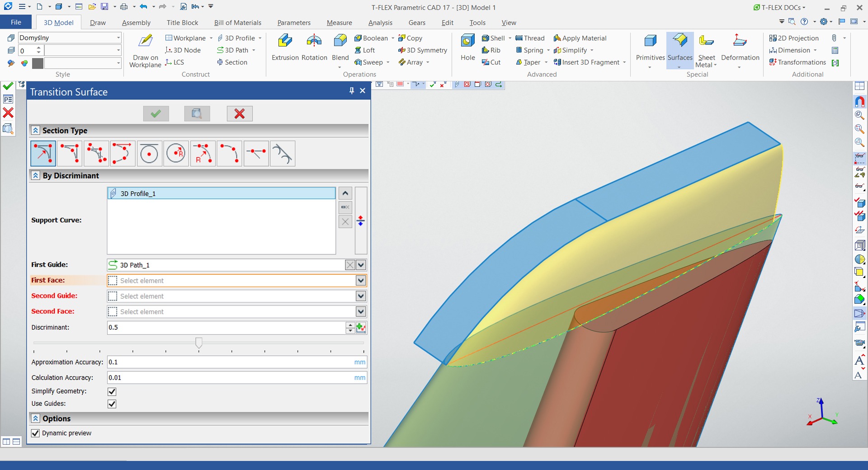Viewport: 868px width, 470px height.
Task: Open the Extrusion operation
Action: pos(285,47)
